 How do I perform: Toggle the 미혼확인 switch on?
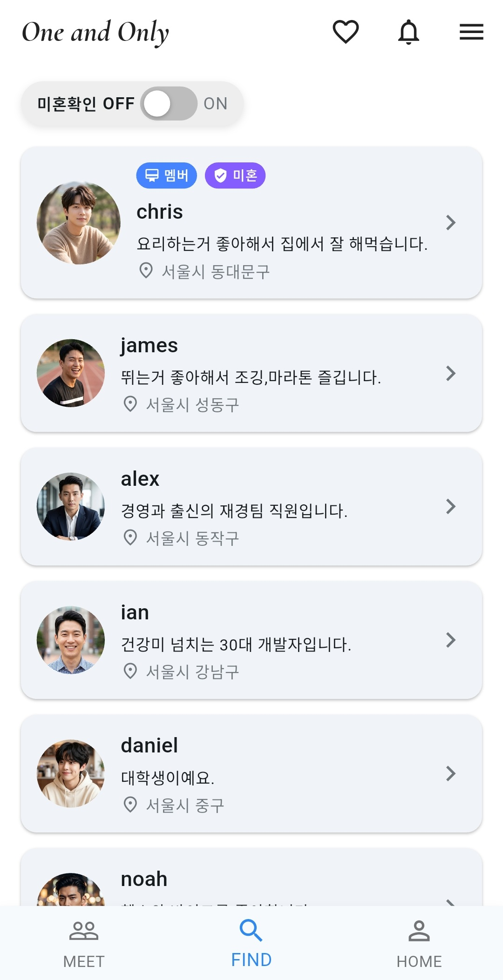point(169,103)
